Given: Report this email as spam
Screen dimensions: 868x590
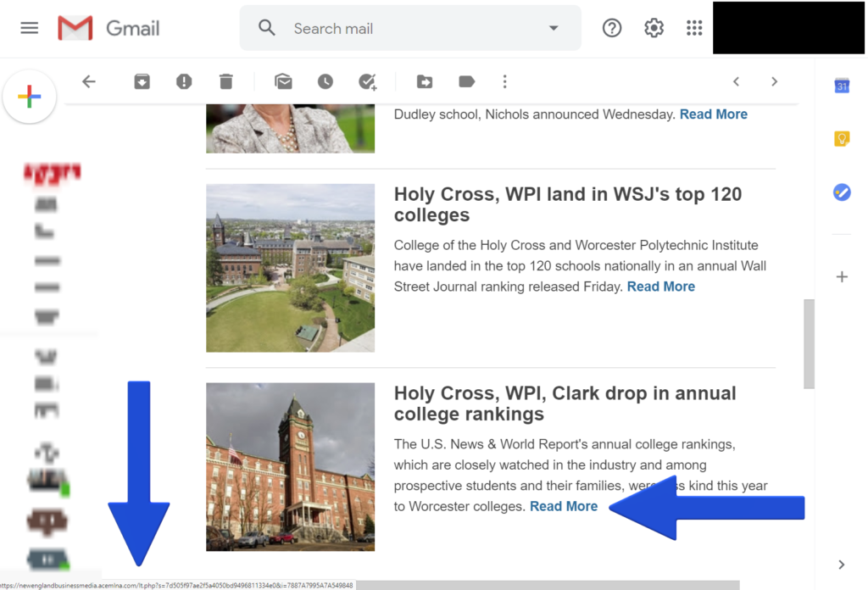Looking at the screenshot, I should click(x=184, y=81).
